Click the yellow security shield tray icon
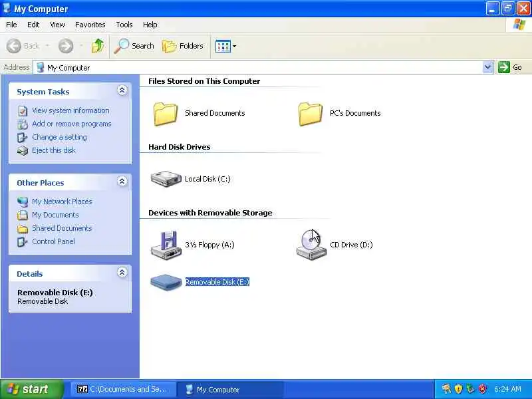The image size is (532, 399). click(x=458, y=389)
